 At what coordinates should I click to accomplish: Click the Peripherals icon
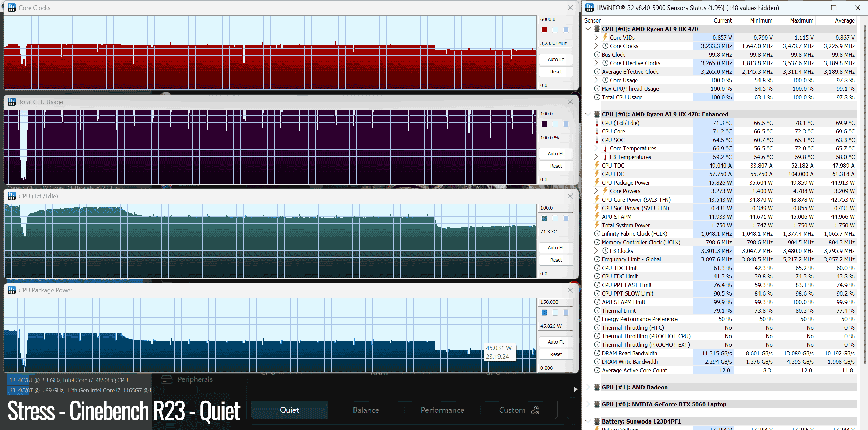click(167, 379)
